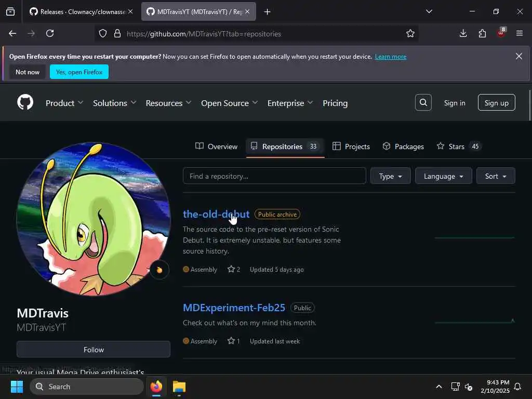Click the star icon for the-old-debut
Viewport: 532px width, 399px height.
click(231, 269)
